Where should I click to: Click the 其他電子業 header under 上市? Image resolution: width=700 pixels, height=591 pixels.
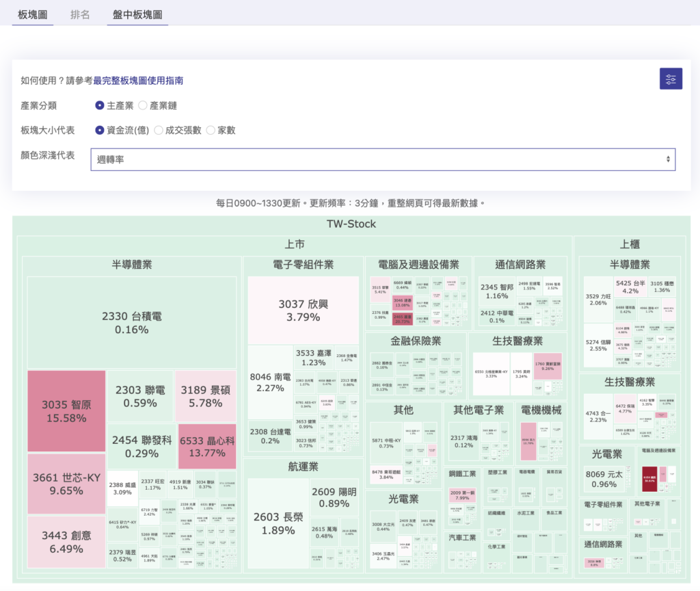pyautogui.click(x=479, y=410)
